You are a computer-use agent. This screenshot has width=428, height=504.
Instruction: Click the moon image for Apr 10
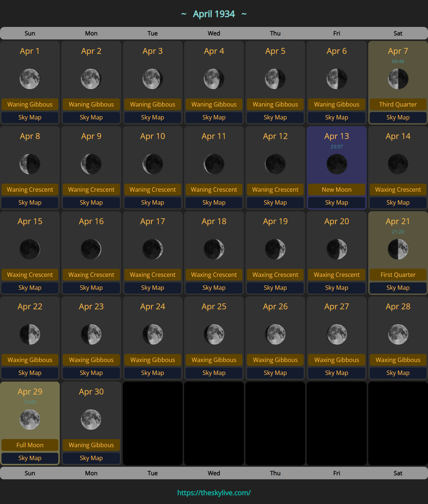(x=153, y=164)
